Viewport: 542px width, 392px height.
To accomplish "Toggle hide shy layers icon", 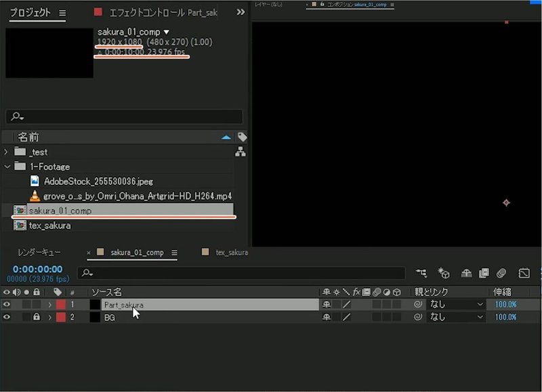I will point(466,274).
